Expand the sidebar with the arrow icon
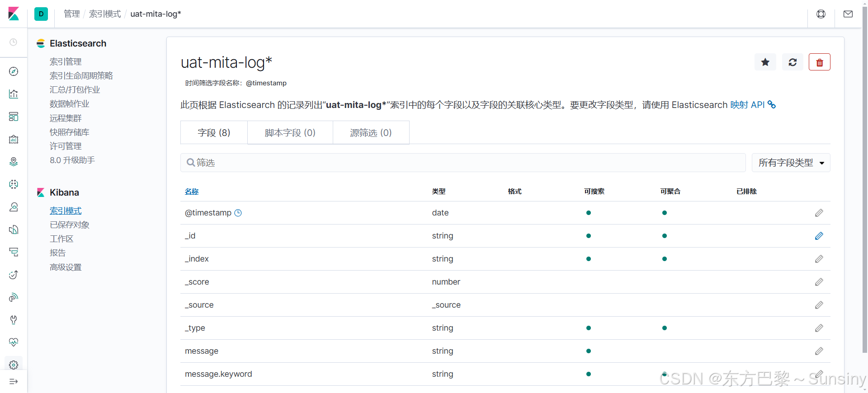The image size is (868, 393). coord(14,382)
